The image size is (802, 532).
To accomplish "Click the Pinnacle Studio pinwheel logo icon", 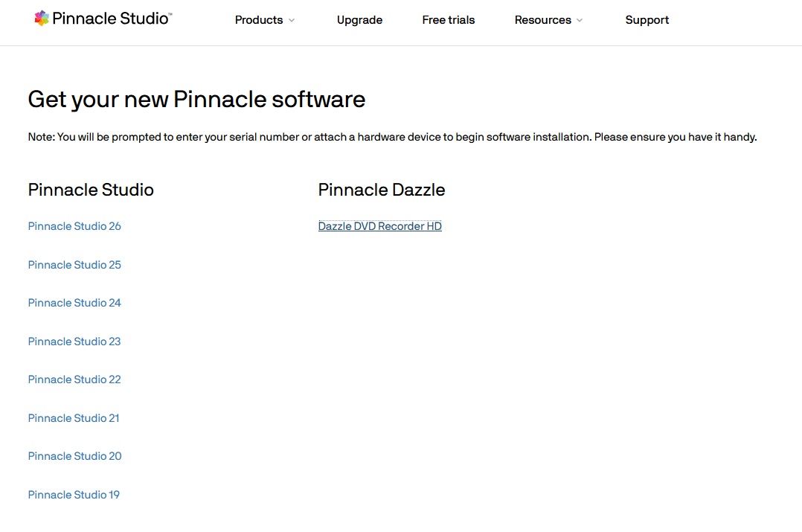I will [x=42, y=19].
